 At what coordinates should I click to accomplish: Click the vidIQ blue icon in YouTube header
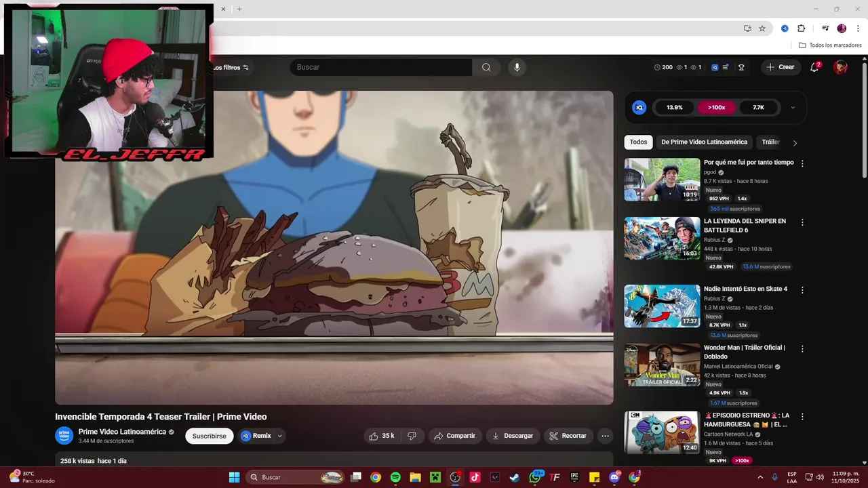tap(715, 67)
